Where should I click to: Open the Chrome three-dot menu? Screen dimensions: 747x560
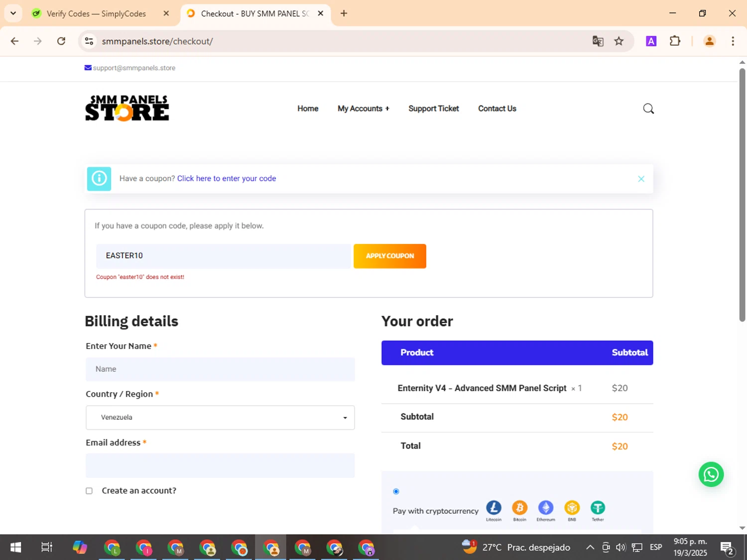click(733, 41)
